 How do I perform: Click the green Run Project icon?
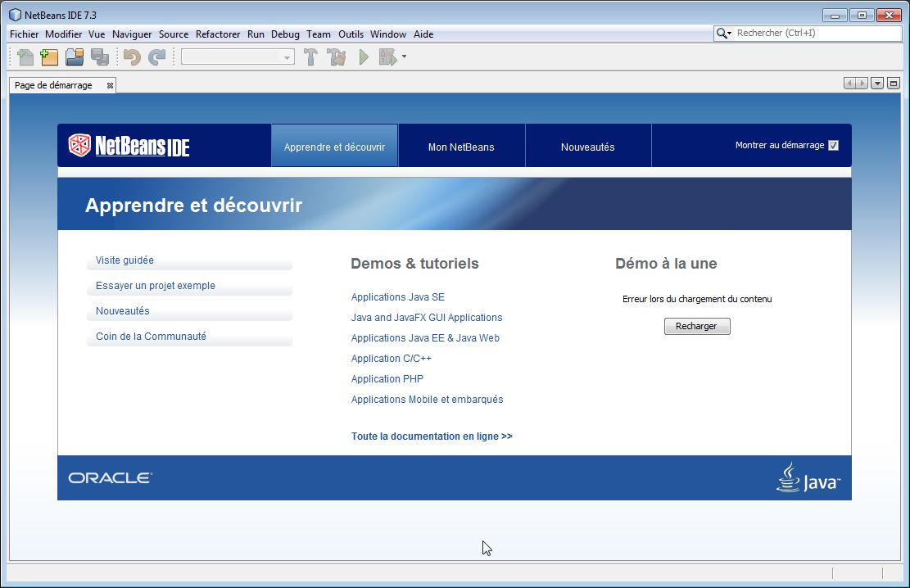[x=364, y=57]
